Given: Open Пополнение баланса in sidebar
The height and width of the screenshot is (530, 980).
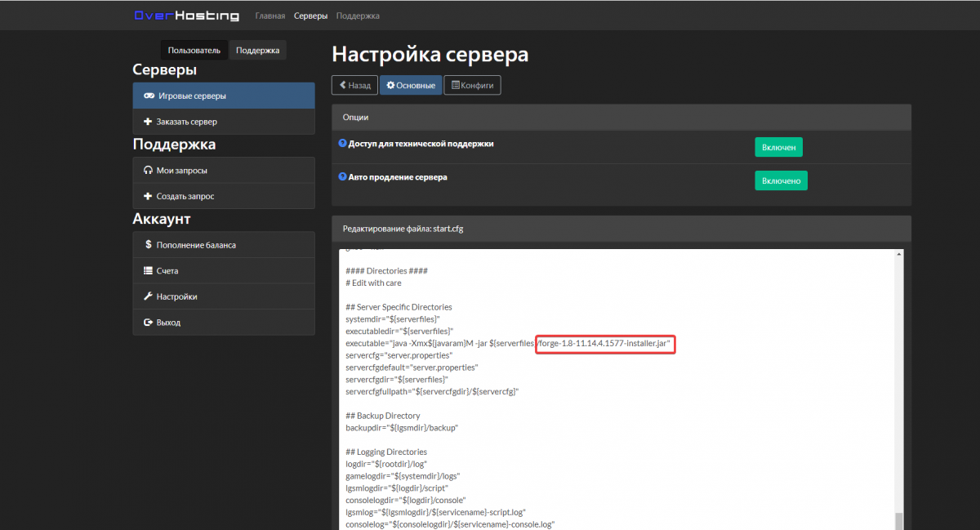Looking at the screenshot, I should (224, 245).
